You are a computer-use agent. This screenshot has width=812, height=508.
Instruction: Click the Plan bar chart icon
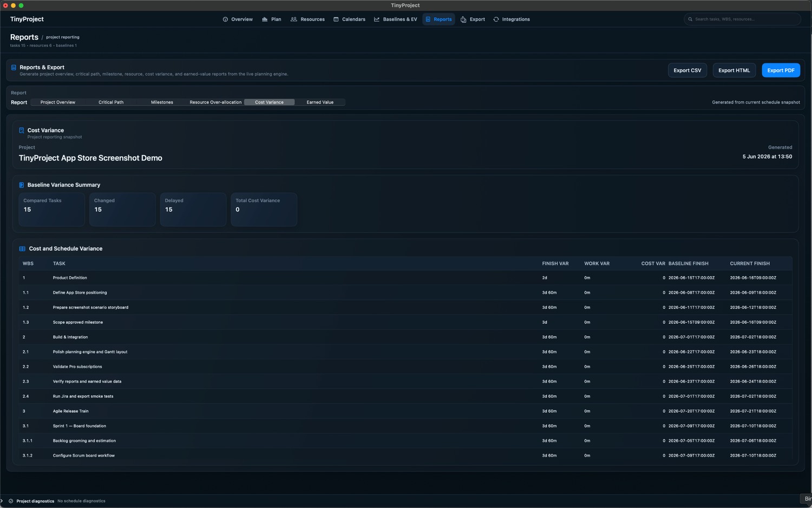coord(265,19)
